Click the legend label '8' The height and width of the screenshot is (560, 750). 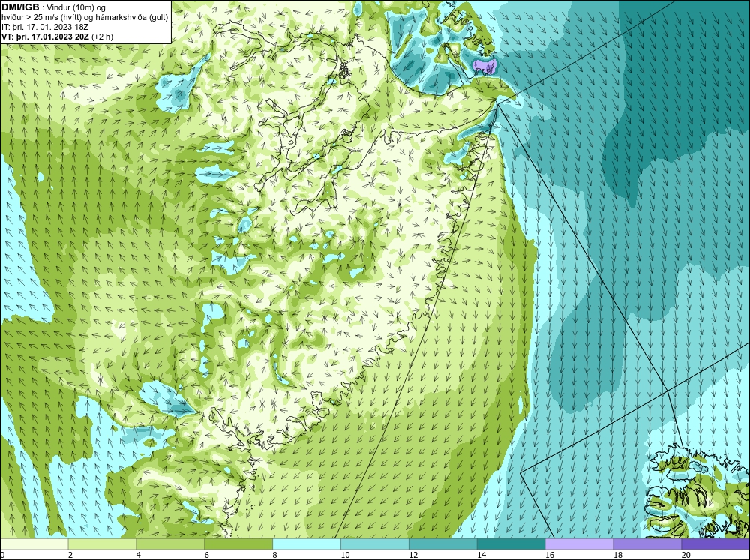(x=275, y=555)
